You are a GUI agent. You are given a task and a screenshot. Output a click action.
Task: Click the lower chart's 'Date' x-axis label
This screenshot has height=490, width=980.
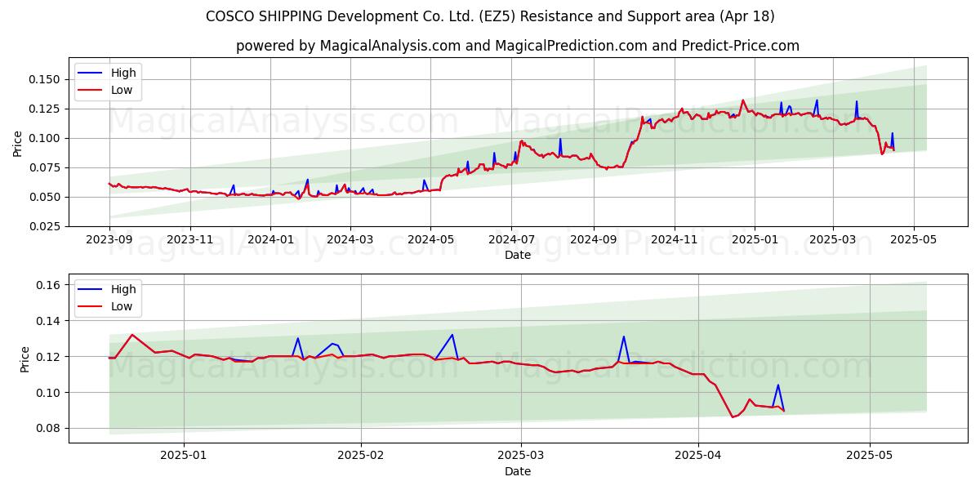pos(518,471)
